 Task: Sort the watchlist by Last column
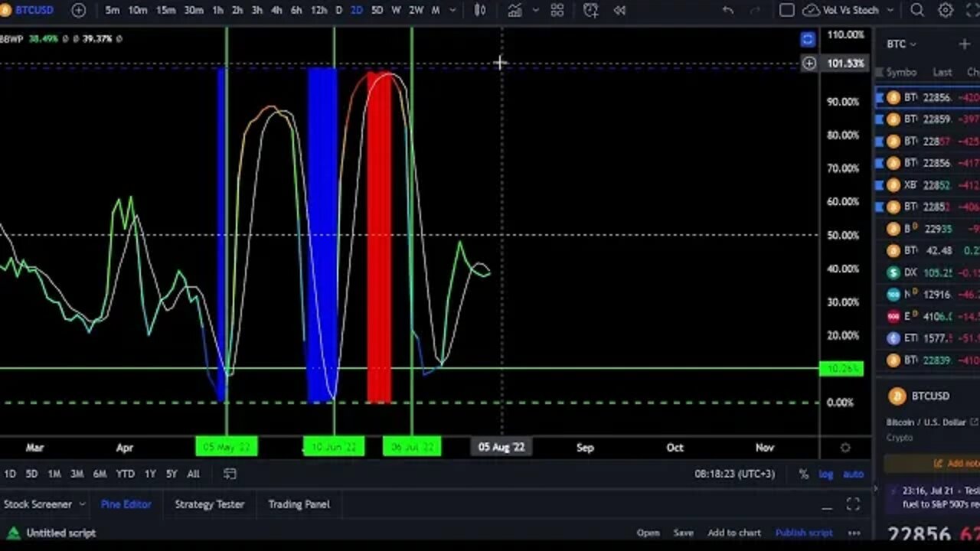coord(942,72)
